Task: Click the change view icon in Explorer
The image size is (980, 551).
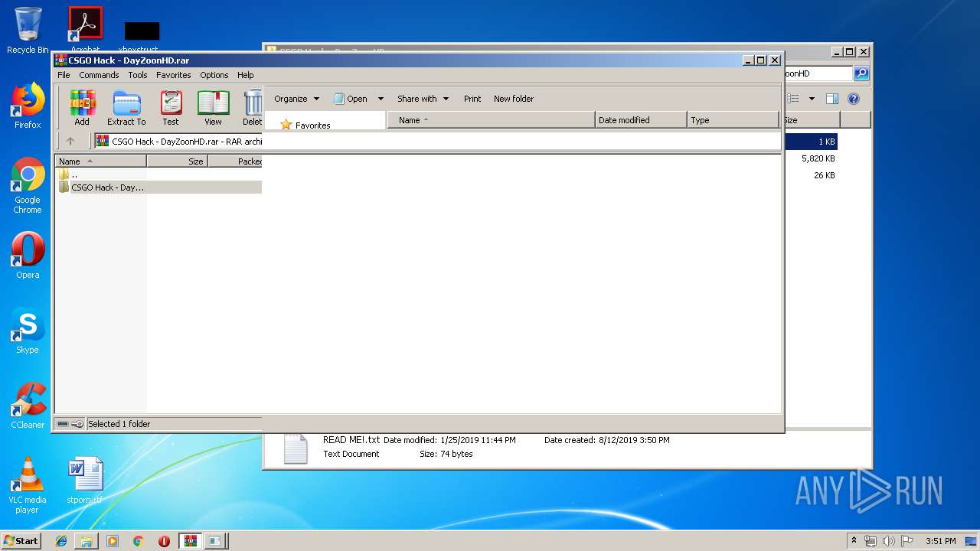Action: [x=793, y=99]
